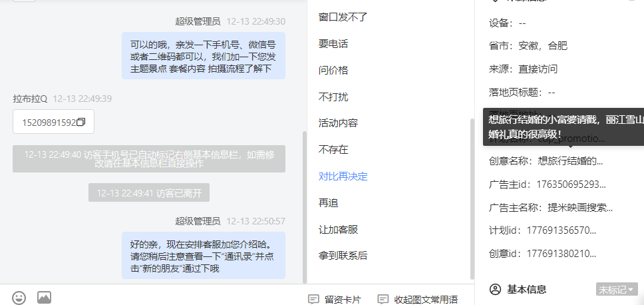
Task: Click the 拿到联系后 phrase
Action: click(x=343, y=256)
